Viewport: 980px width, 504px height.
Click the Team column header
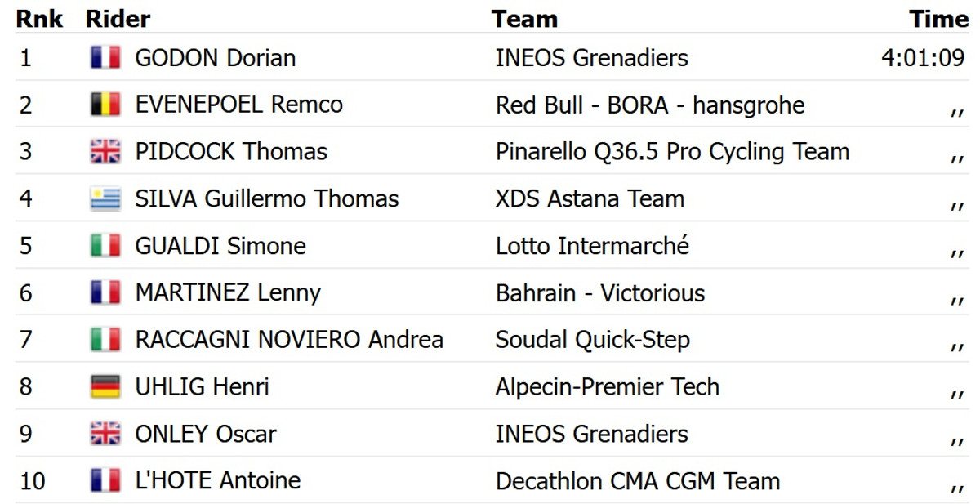pos(524,19)
